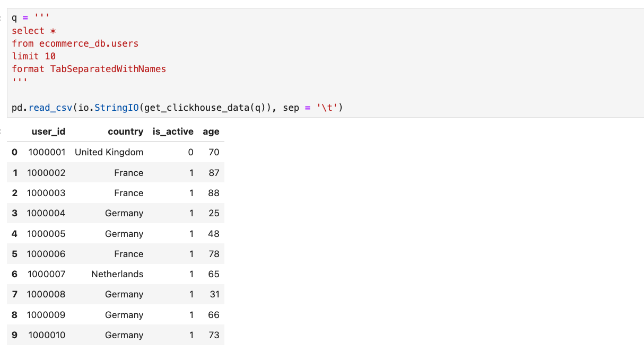Viewport: 644px width, 352px height.
Task: Click the age value 87
Action: tap(214, 173)
